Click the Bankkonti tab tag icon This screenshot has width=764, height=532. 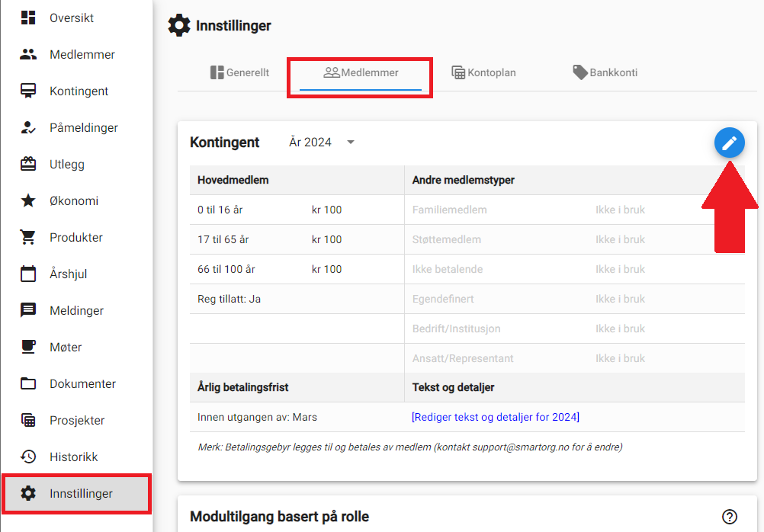[x=579, y=72]
